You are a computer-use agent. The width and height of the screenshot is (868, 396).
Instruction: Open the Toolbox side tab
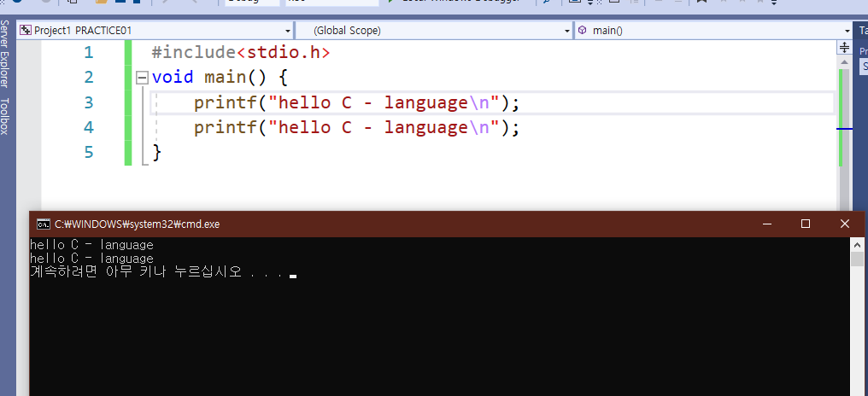pos(5,116)
